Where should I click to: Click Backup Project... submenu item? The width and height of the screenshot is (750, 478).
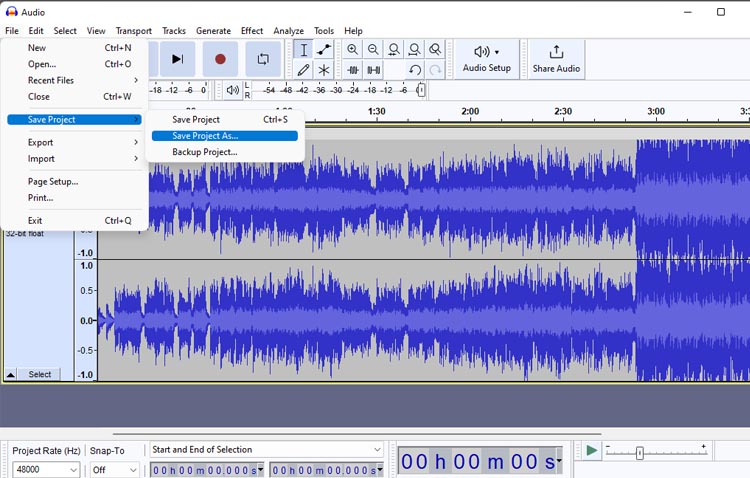(225, 152)
